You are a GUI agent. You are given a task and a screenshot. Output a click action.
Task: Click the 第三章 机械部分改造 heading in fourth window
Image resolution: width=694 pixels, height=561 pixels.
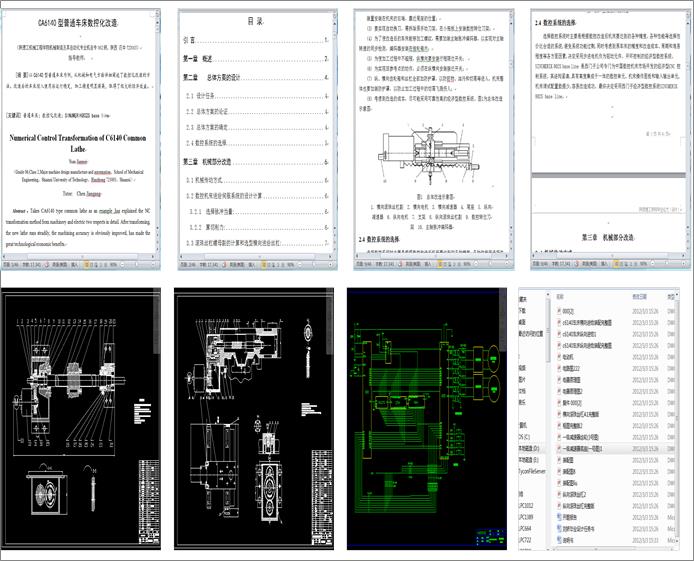click(x=608, y=238)
